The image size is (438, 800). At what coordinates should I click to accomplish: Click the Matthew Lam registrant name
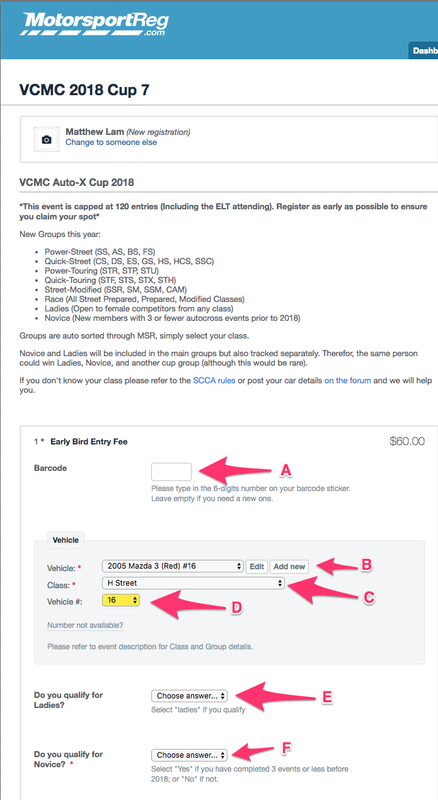click(x=95, y=132)
